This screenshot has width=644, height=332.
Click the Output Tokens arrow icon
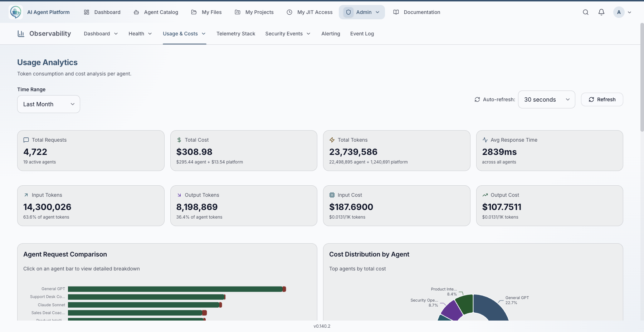179,195
